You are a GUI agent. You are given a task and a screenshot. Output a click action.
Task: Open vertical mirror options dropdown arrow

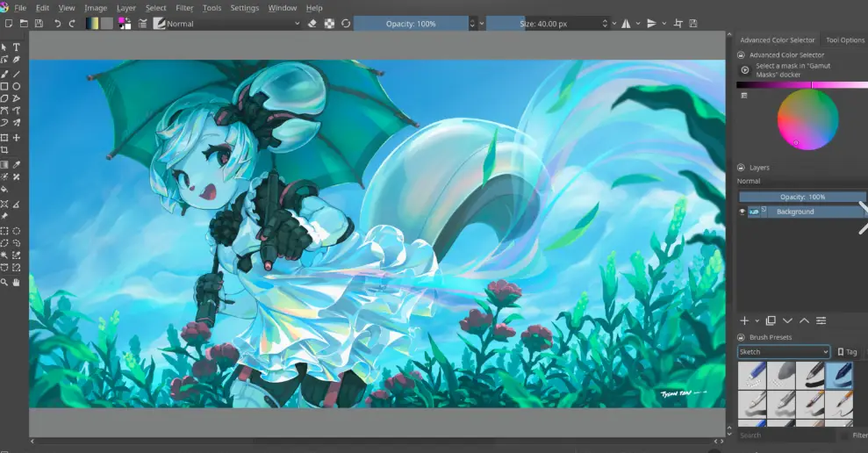664,23
